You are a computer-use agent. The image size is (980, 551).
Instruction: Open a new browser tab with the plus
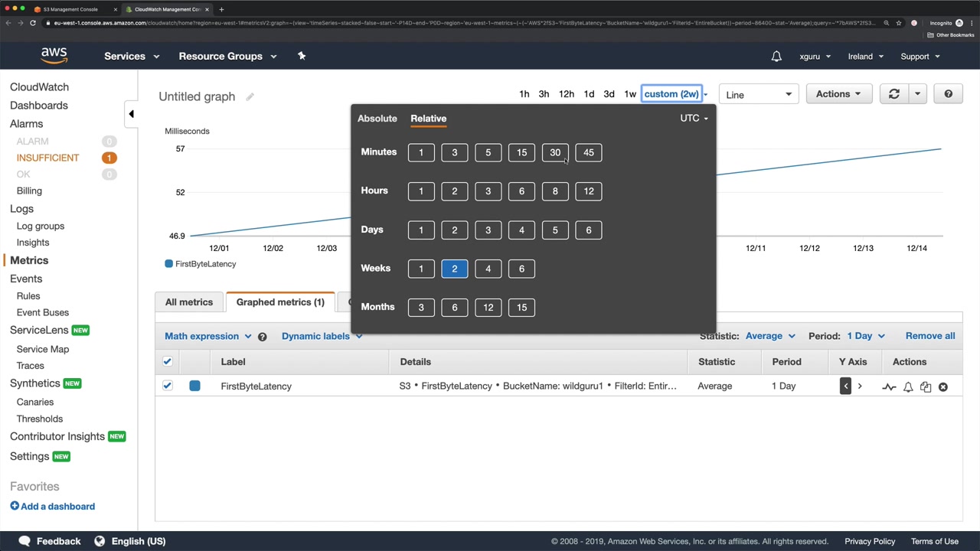pos(221,9)
